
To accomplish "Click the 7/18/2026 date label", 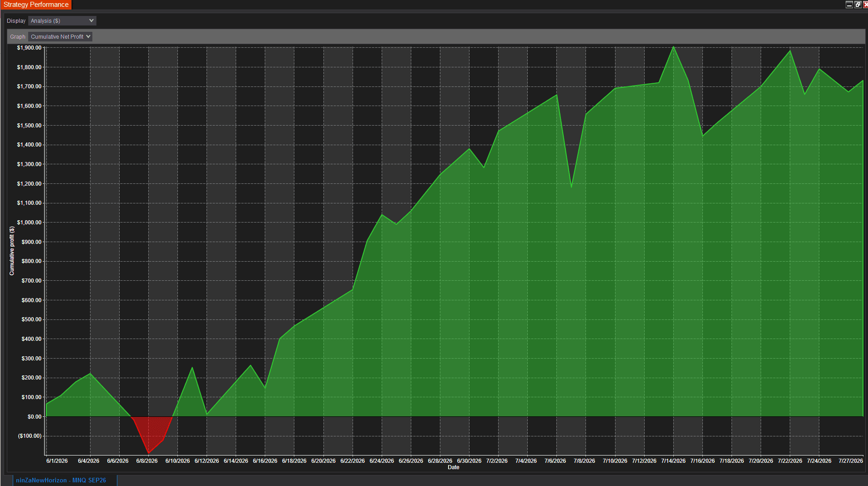I will point(732,461).
